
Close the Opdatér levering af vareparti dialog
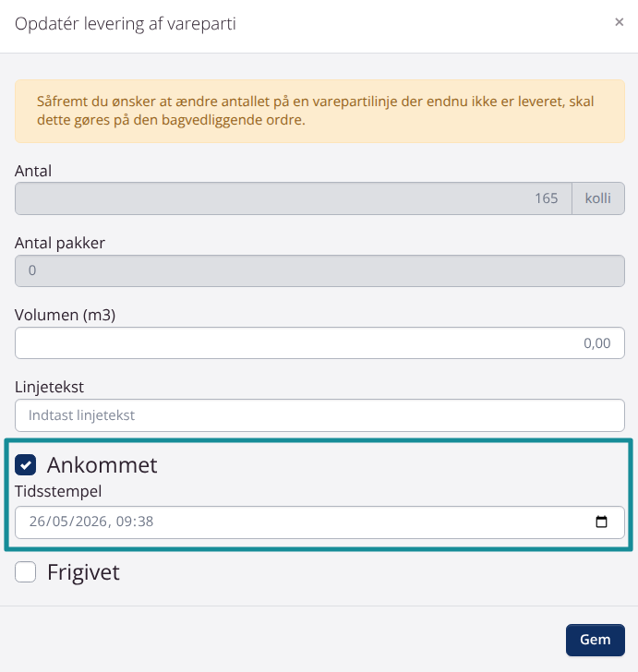(619, 22)
